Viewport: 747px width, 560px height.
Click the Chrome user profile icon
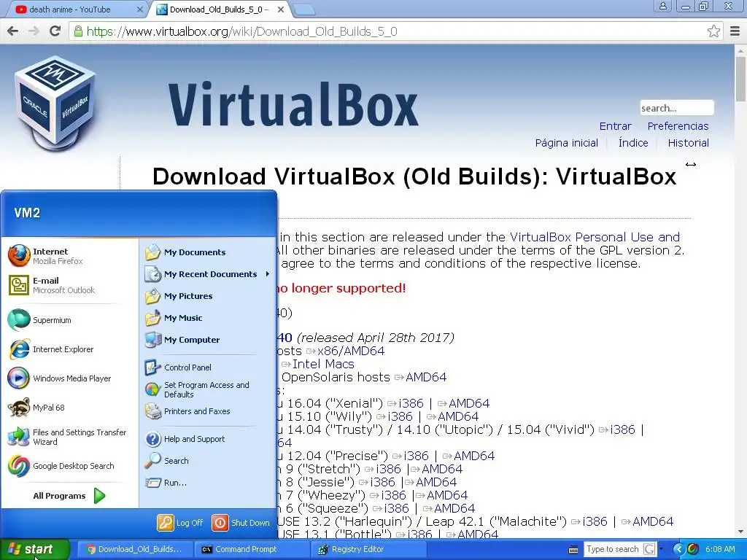click(x=662, y=7)
